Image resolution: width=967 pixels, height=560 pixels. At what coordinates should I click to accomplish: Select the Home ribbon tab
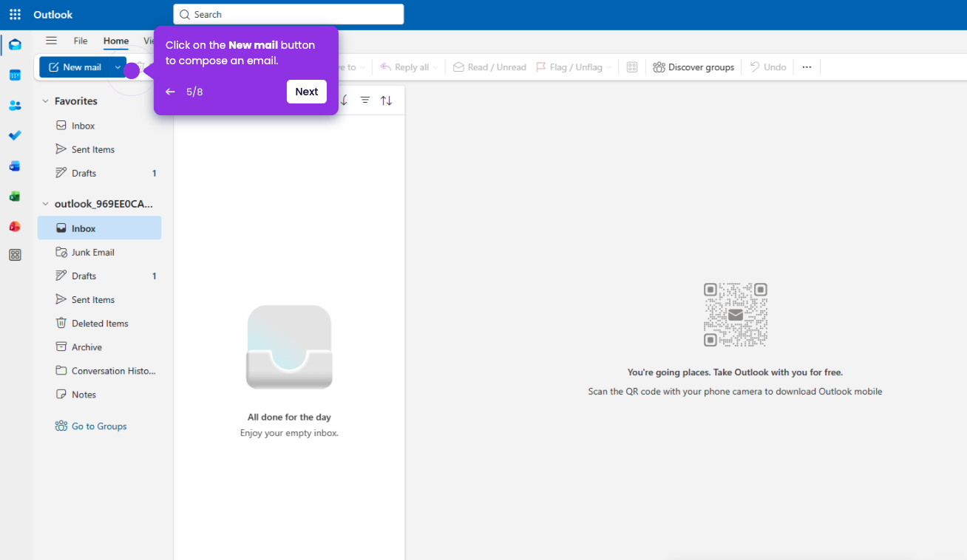pos(116,41)
